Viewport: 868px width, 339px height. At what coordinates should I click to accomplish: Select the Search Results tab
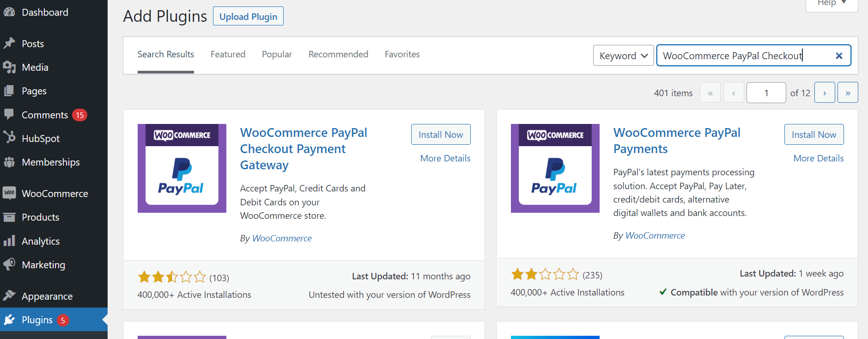click(166, 55)
